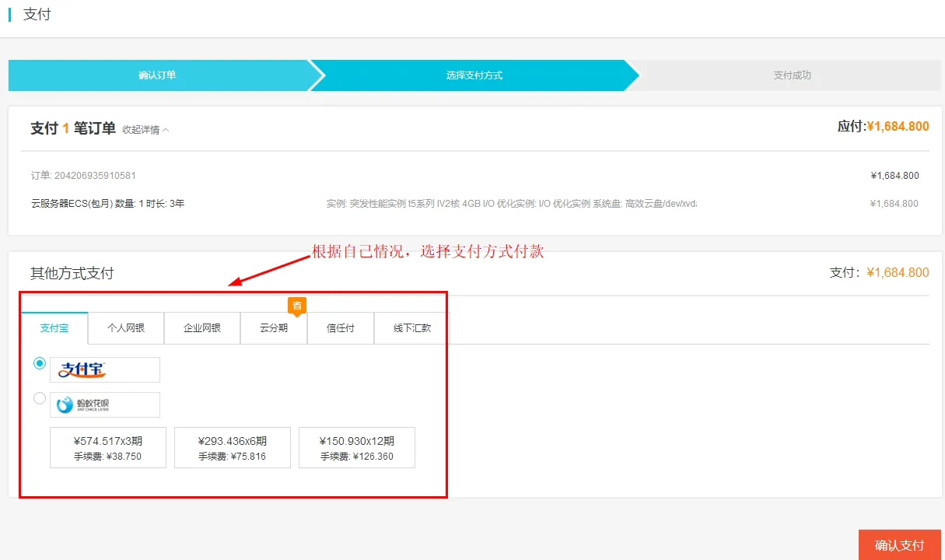This screenshot has width=945, height=560.
Task: Click the 其他方式支付 heading
Action: [x=72, y=273]
